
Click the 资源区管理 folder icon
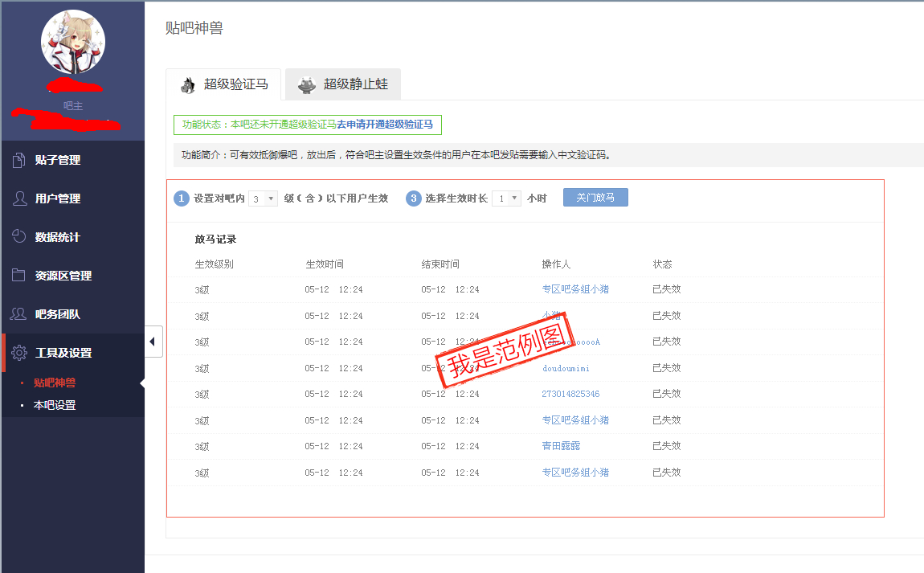18,276
